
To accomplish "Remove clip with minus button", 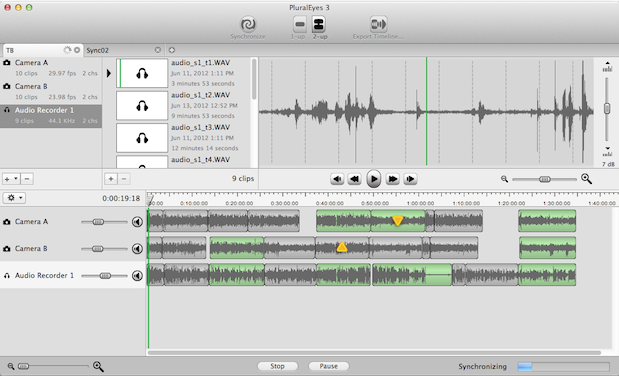I will pyautogui.click(x=124, y=179).
